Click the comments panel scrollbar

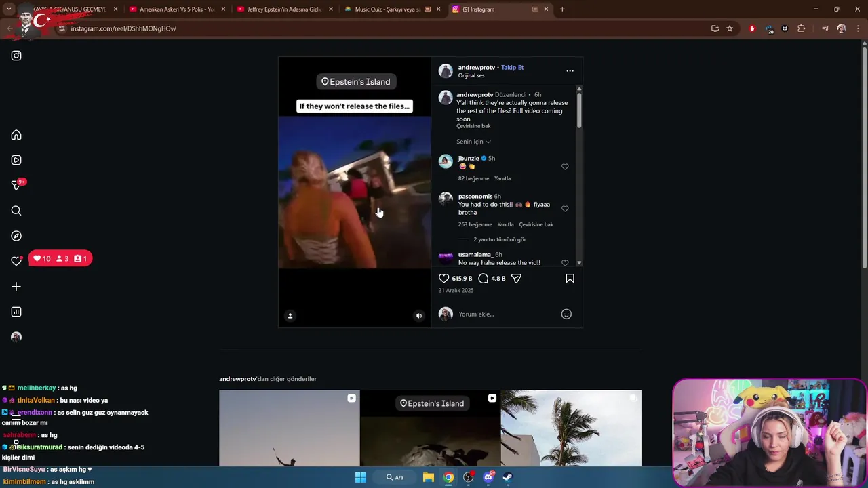579,110
